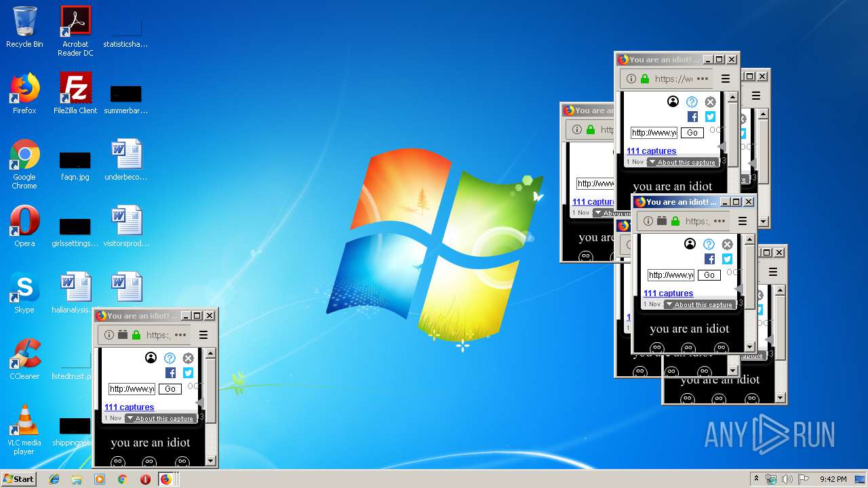Open page actions ellipsis in lower-left window
This screenshot has height=488, width=868.
click(x=180, y=335)
